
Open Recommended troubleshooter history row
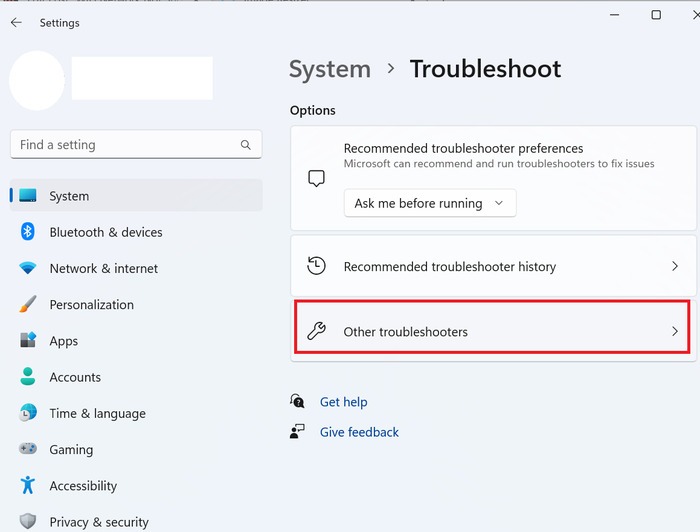tap(493, 266)
